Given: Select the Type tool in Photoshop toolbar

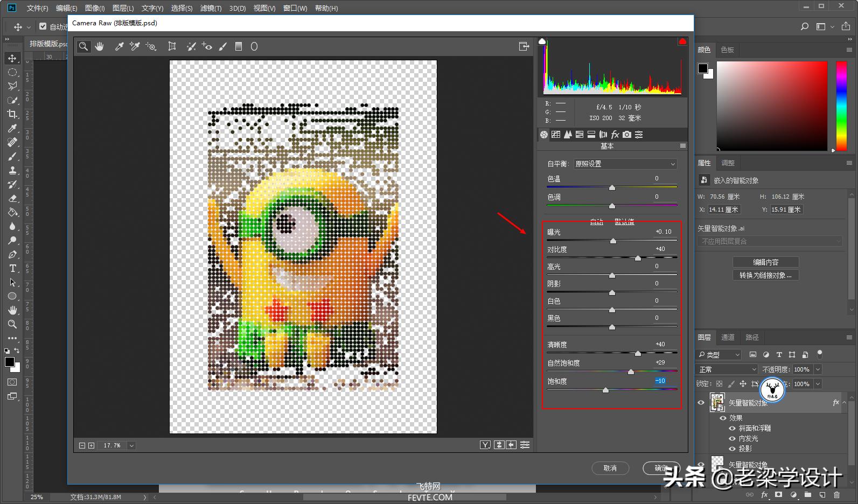Looking at the screenshot, I should point(12,268).
